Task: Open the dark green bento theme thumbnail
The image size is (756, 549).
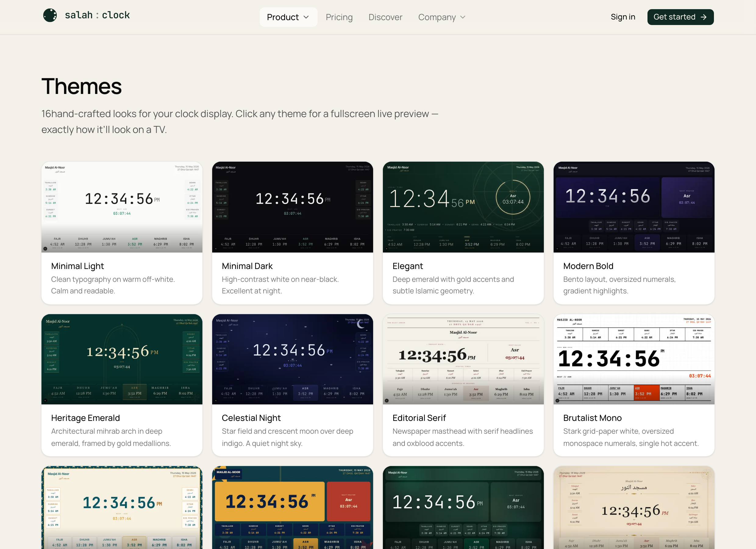Action: (463, 508)
